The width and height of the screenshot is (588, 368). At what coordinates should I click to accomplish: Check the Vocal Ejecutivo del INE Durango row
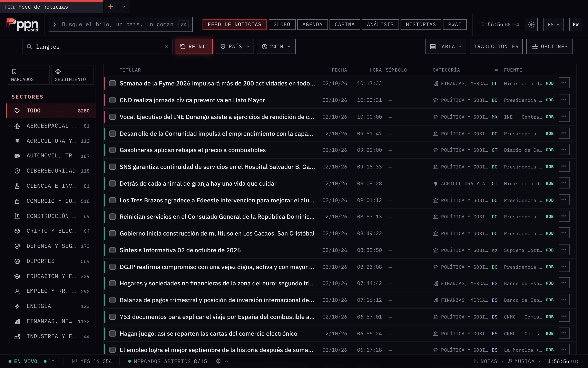pyautogui.click(x=112, y=117)
